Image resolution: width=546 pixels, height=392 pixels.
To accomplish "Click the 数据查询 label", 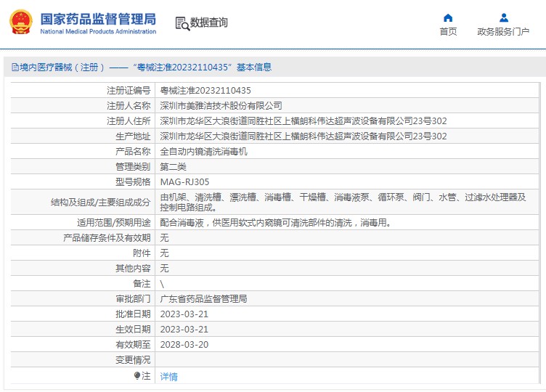I will 208,23.
